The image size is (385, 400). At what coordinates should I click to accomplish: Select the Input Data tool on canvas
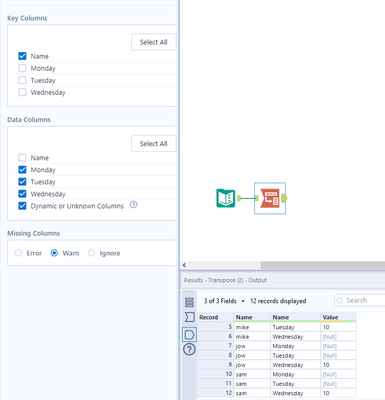point(226,198)
